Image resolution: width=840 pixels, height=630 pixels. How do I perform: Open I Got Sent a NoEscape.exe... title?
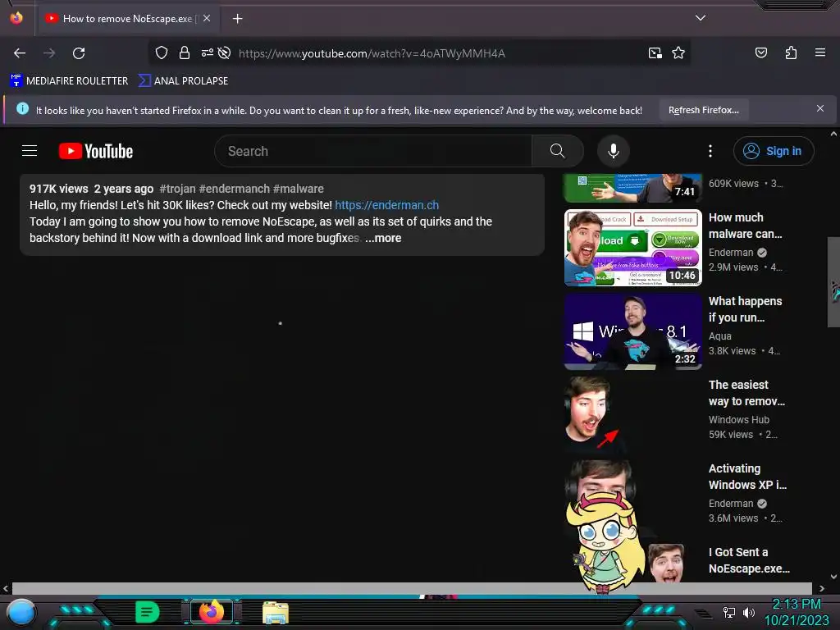749,559
